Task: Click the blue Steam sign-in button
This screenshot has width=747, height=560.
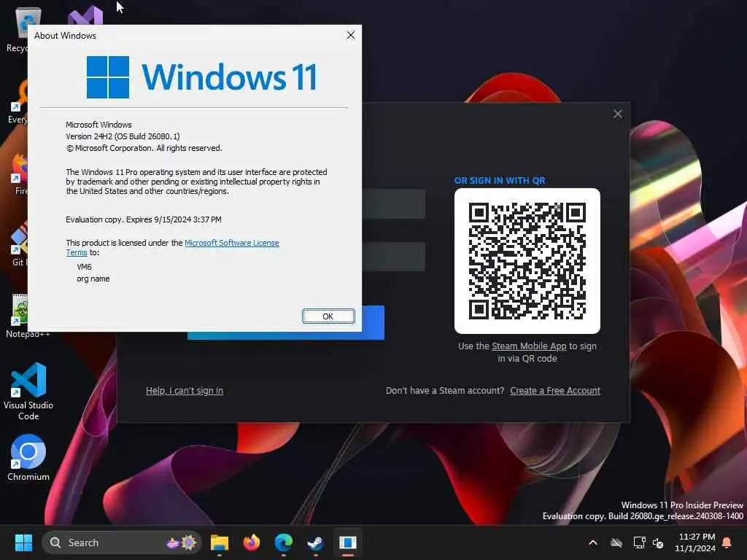Action: click(x=373, y=322)
